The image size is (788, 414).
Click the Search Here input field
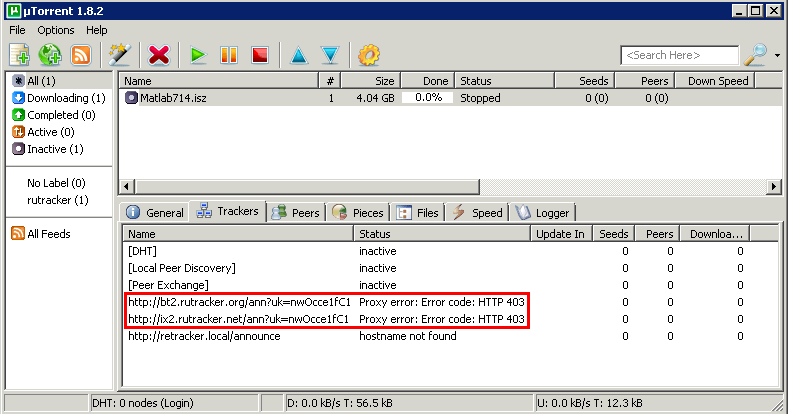679,55
